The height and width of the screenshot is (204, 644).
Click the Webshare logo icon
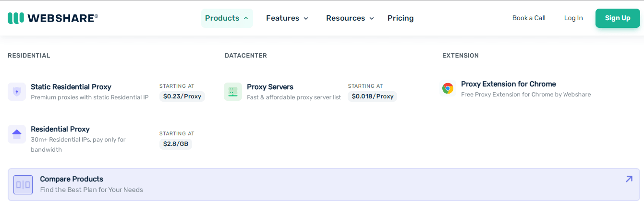pos(16,18)
